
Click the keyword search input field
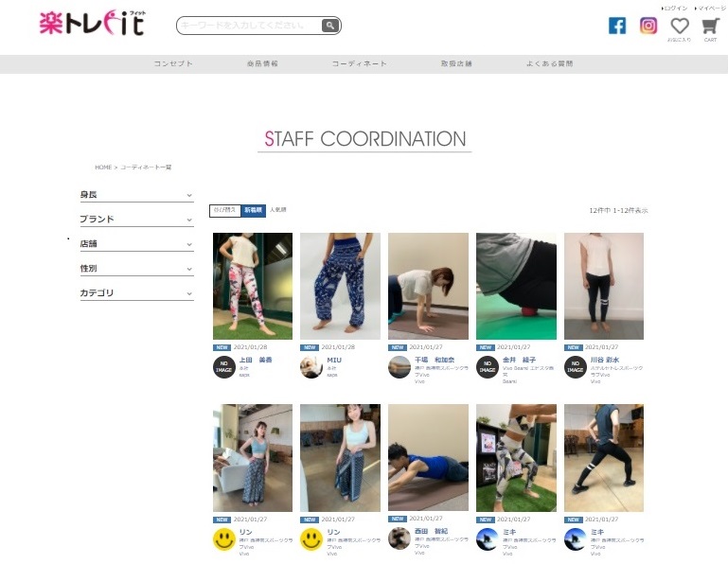tap(250, 26)
